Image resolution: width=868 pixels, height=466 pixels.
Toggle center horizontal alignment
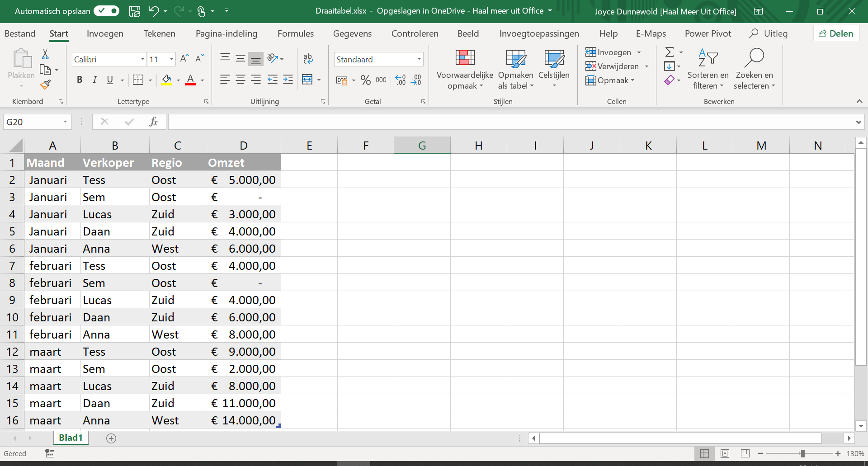tap(241, 80)
